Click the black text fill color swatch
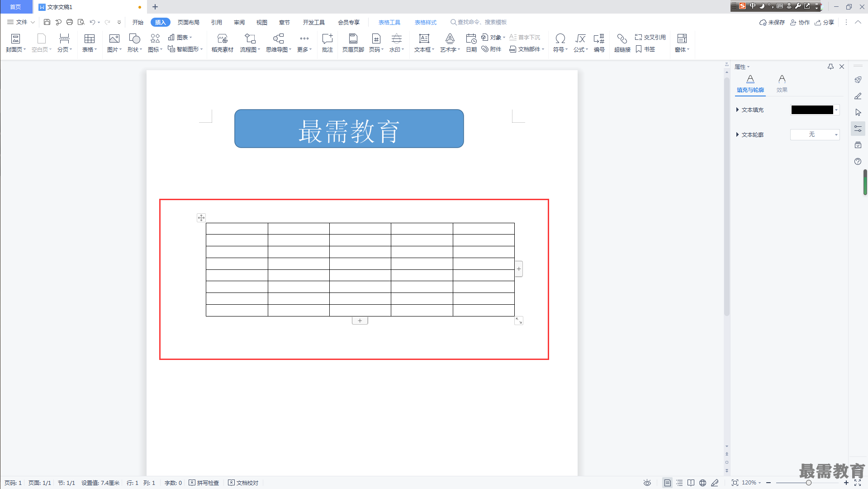The height and width of the screenshot is (489, 868). tap(812, 110)
